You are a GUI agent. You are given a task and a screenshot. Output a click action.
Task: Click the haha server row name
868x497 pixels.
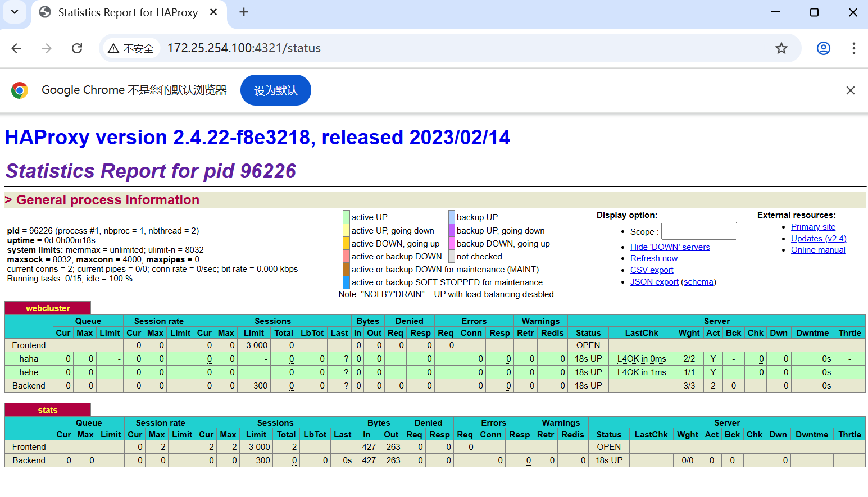pos(29,359)
